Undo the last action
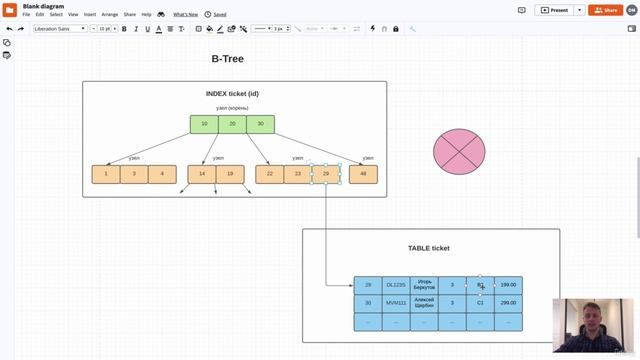Image resolution: width=640 pixels, height=360 pixels. click(x=9, y=29)
